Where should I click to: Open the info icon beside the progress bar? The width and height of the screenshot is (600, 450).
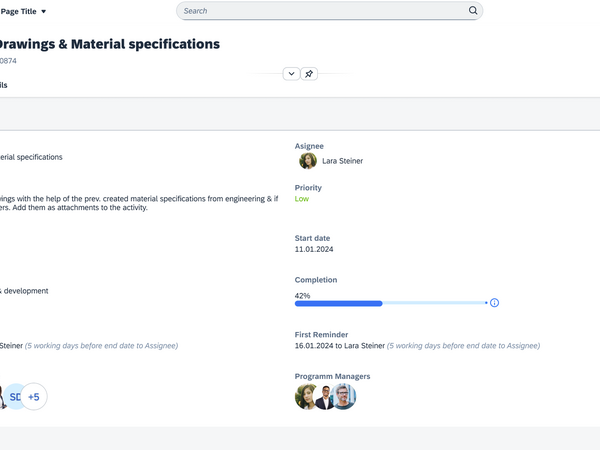click(x=494, y=303)
